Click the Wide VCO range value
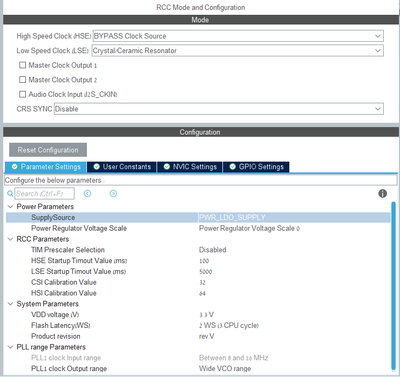 click(225, 369)
